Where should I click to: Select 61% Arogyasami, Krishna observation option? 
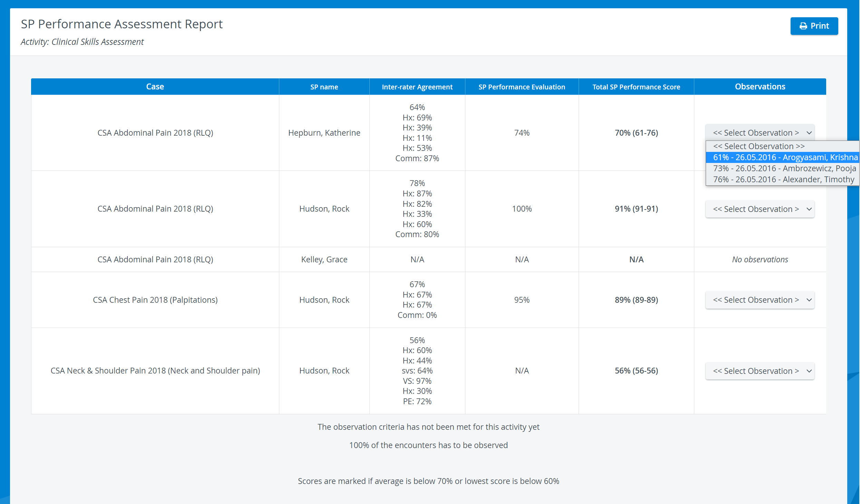coord(783,157)
